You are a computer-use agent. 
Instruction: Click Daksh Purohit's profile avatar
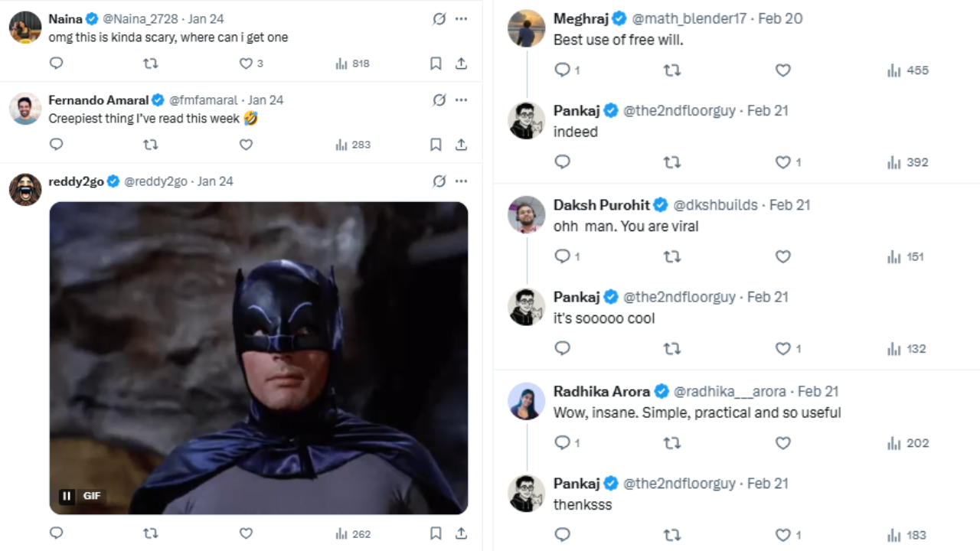526,214
